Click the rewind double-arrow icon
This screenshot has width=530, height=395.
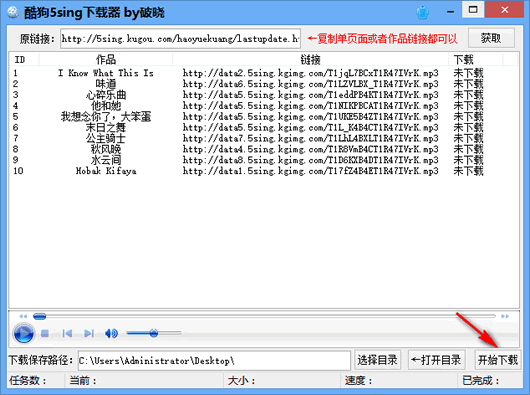pos(23,316)
